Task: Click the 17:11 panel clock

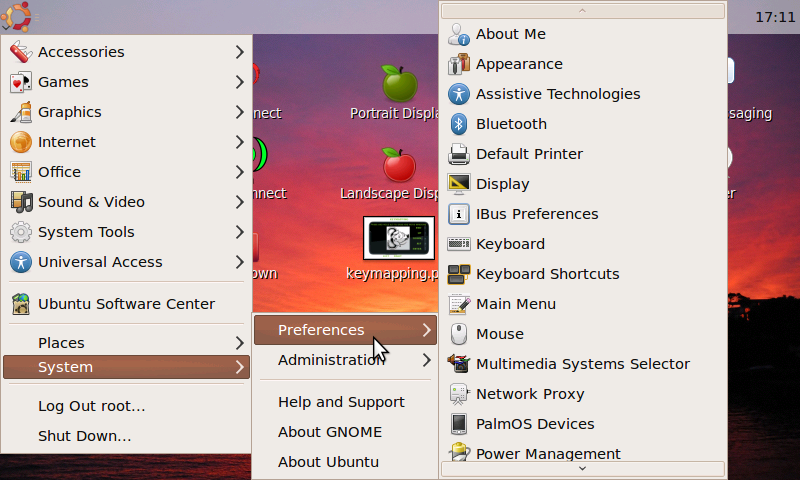Action: 774,17
